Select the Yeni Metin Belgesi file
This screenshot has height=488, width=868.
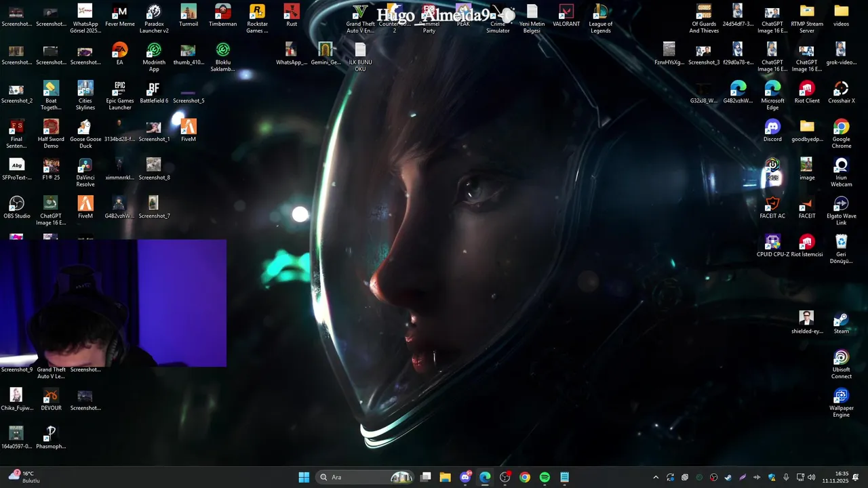[x=532, y=18]
